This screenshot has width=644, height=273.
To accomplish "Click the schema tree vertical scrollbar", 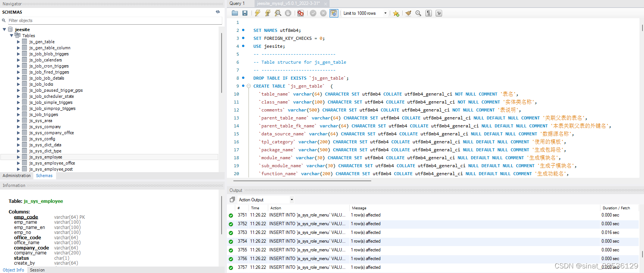I will pos(221,63).
